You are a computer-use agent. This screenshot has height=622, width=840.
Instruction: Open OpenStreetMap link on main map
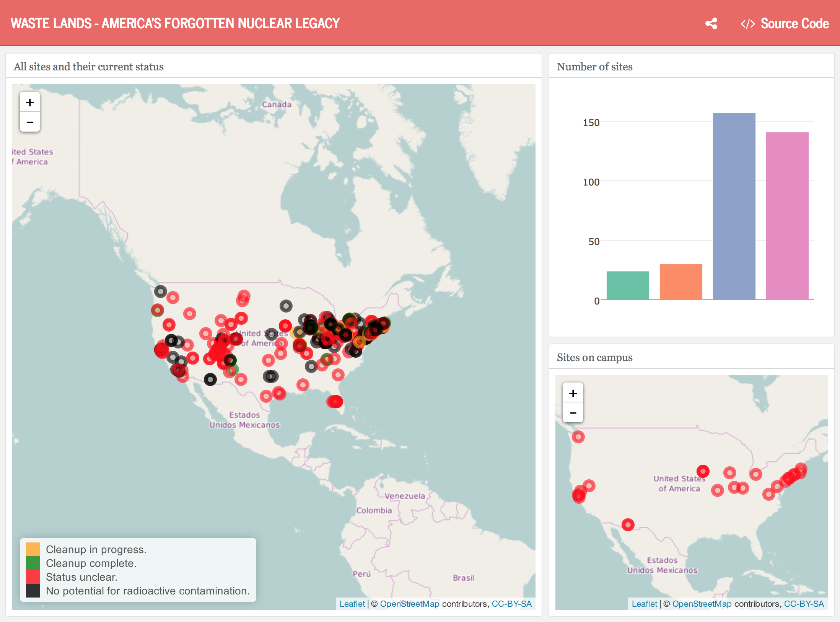click(x=409, y=604)
